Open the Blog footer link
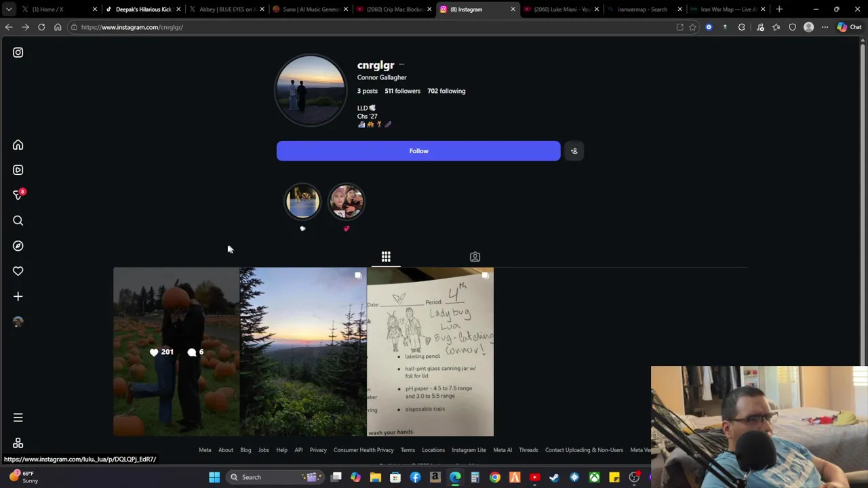Viewport: 868px width, 488px height. 245,450
